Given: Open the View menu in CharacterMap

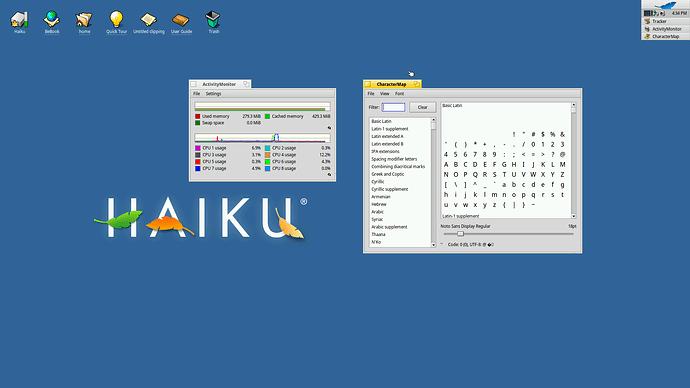Looking at the screenshot, I should (x=385, y=94).
